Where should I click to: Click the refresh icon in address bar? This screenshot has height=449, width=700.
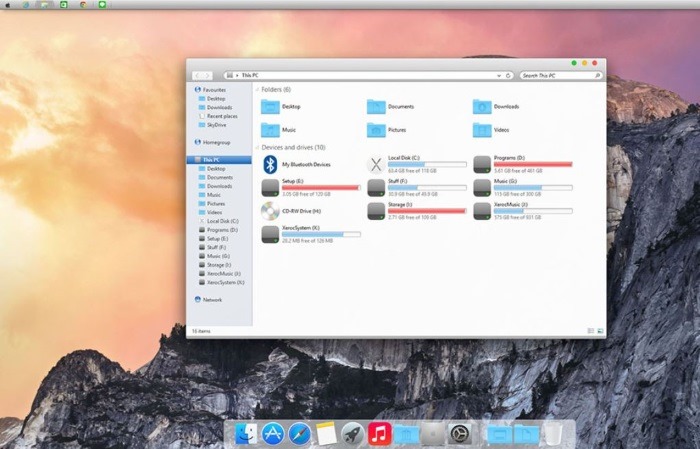[x=508, y=75]
